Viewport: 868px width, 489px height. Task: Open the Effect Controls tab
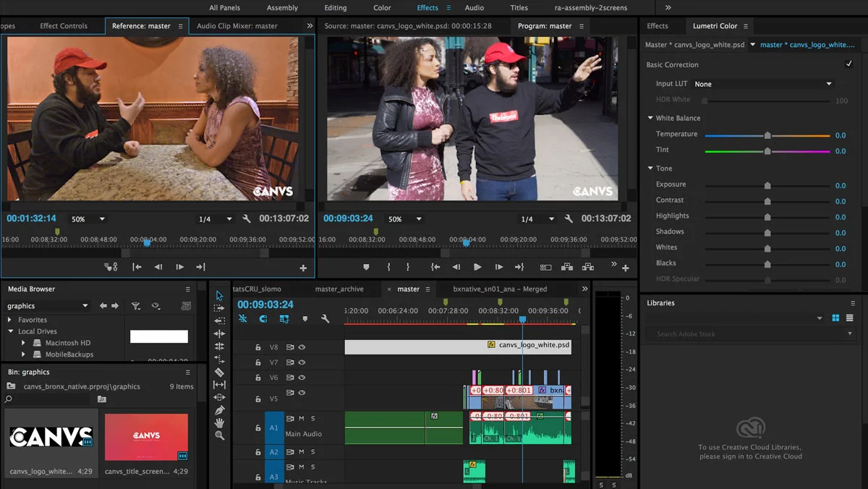coord(64,26)
